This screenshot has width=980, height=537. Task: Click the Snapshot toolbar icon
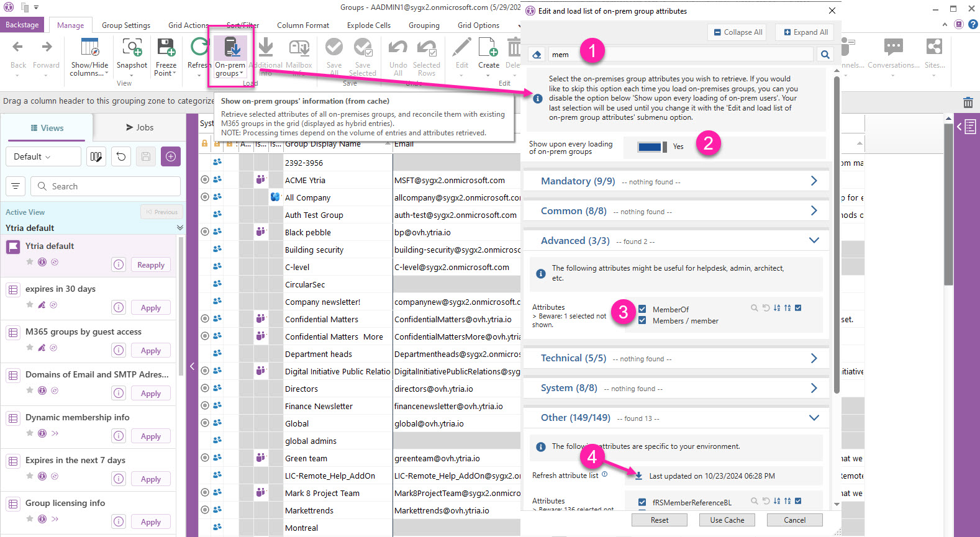click(x=132, y=48)
